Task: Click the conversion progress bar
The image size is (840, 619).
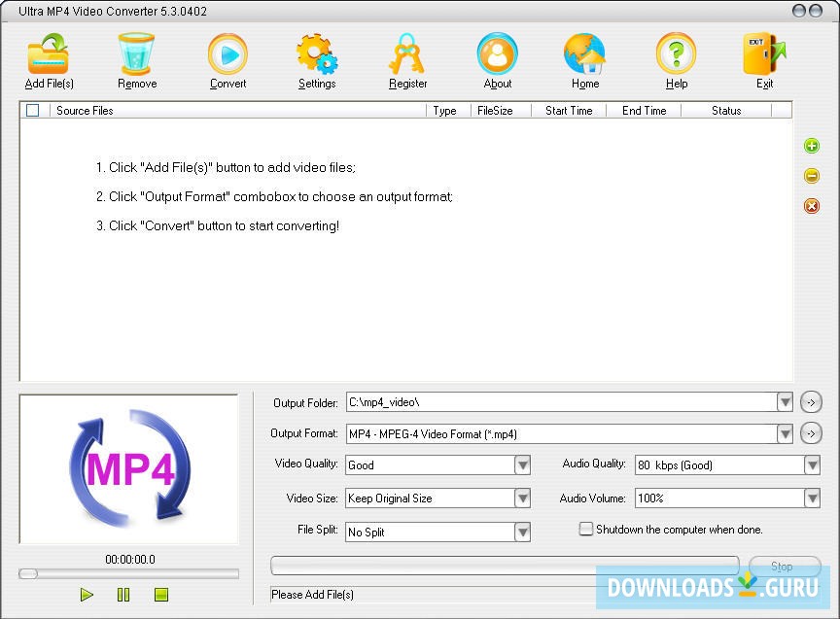Action: pyautogui.click(x=506, y=565)
